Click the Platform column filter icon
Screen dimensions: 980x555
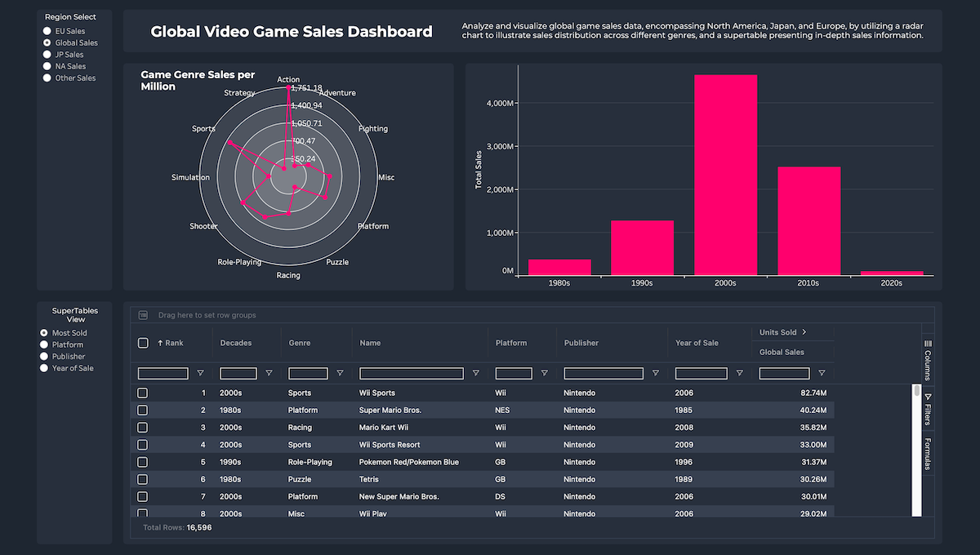point(543,373)
